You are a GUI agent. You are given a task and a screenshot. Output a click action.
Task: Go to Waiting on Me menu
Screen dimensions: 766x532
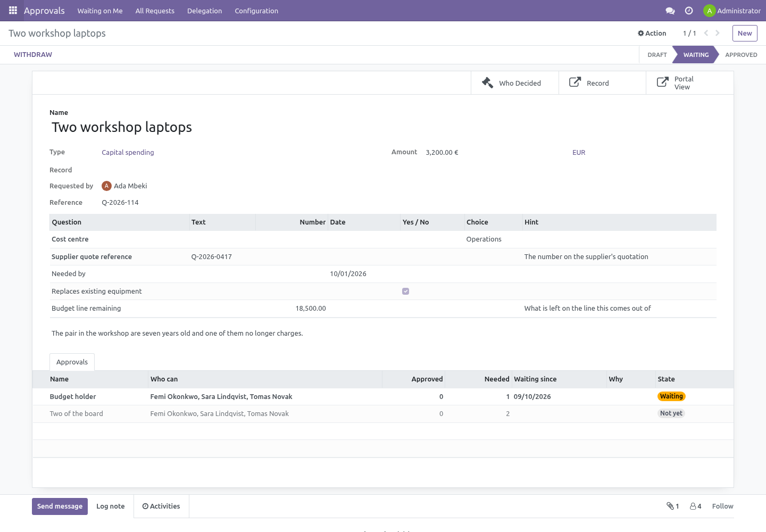(x=100, y=11)
